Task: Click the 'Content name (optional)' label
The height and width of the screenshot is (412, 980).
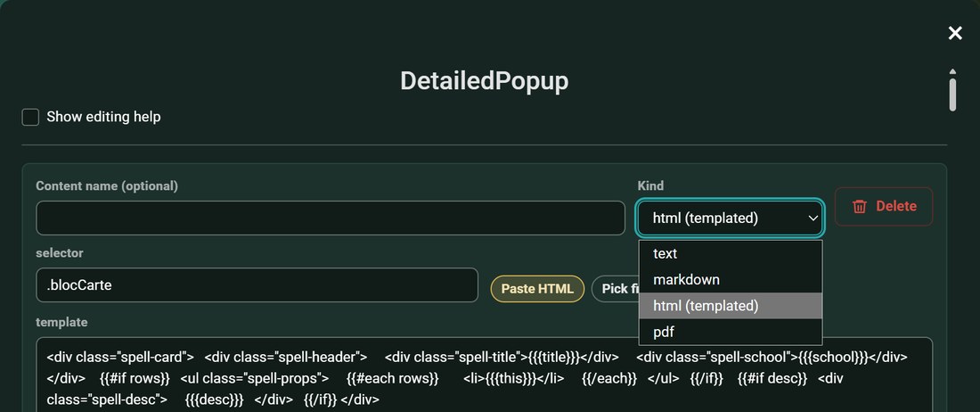Action: pos(107,185)
